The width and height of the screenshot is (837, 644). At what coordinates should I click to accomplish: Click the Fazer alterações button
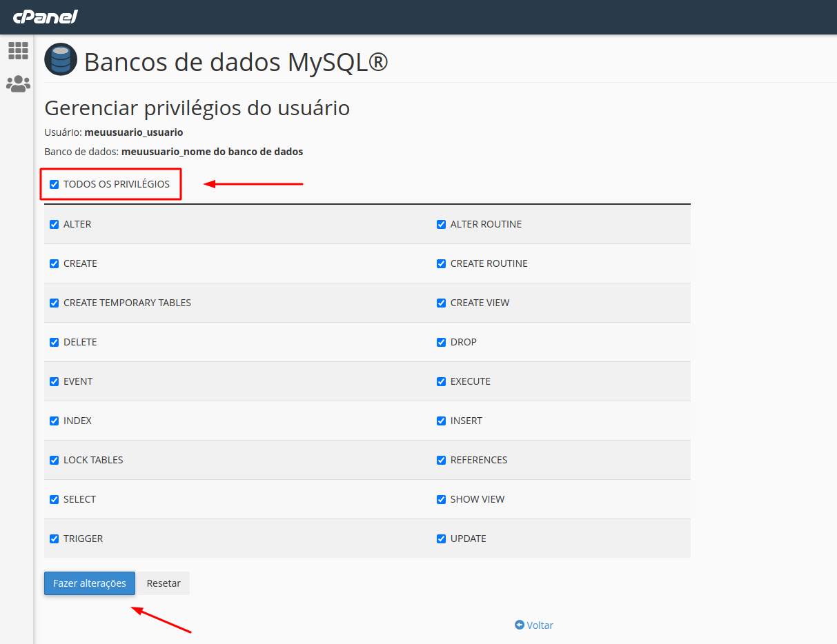[90, 583]
